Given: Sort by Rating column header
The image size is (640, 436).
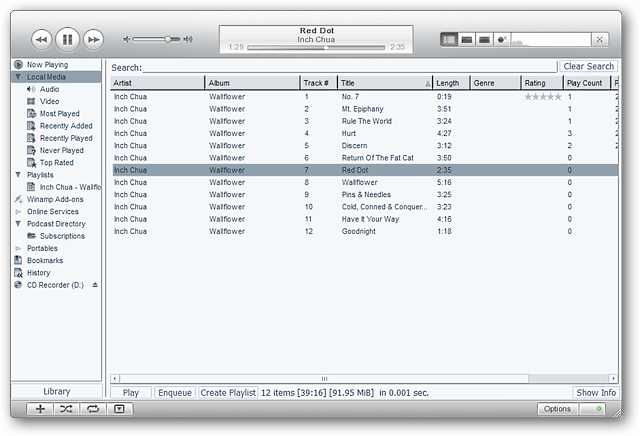Looking at the screenshot, I should tap(542, 83).
